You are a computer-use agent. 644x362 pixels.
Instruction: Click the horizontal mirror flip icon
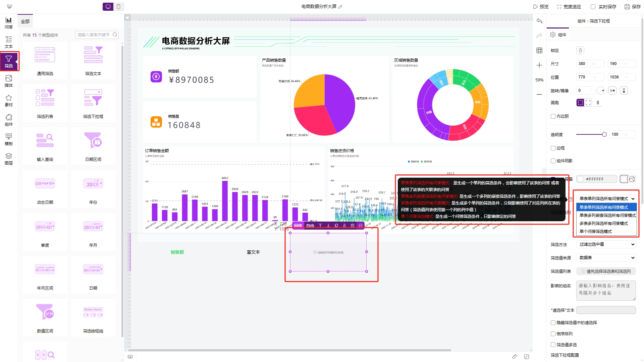(x=612, y=90)
